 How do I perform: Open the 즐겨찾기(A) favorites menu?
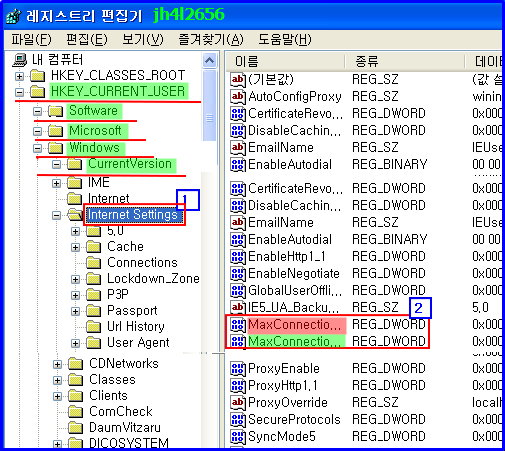(x=211, y=40)
